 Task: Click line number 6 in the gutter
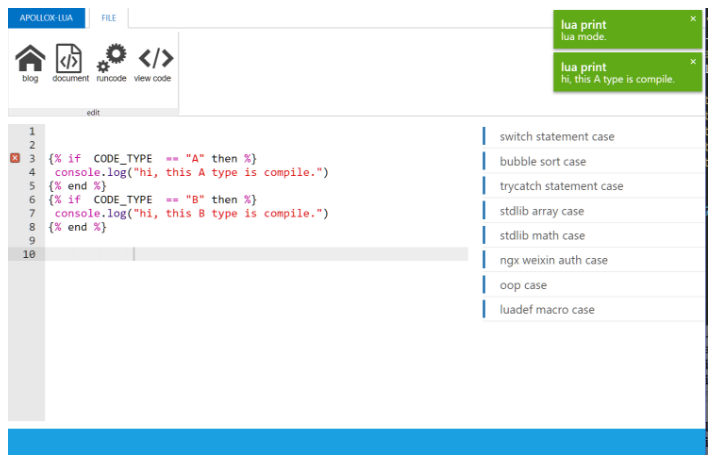(x=31, y=199)
